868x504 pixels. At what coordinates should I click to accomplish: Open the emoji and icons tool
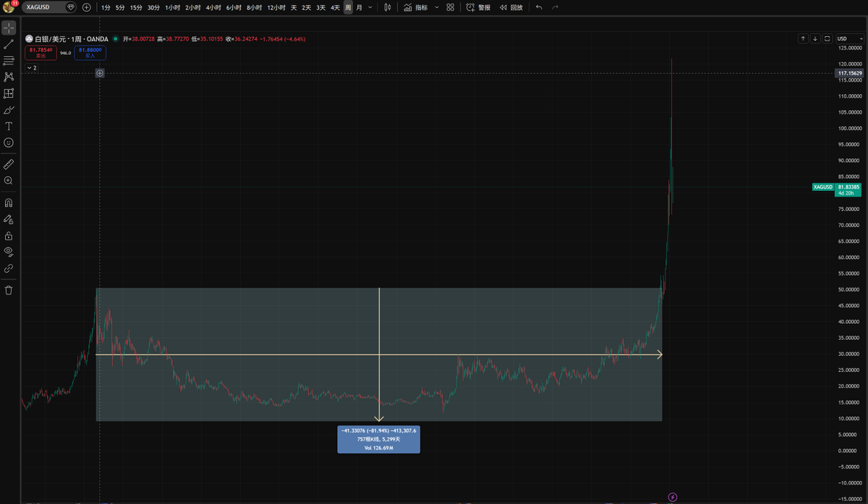[9, 142]
